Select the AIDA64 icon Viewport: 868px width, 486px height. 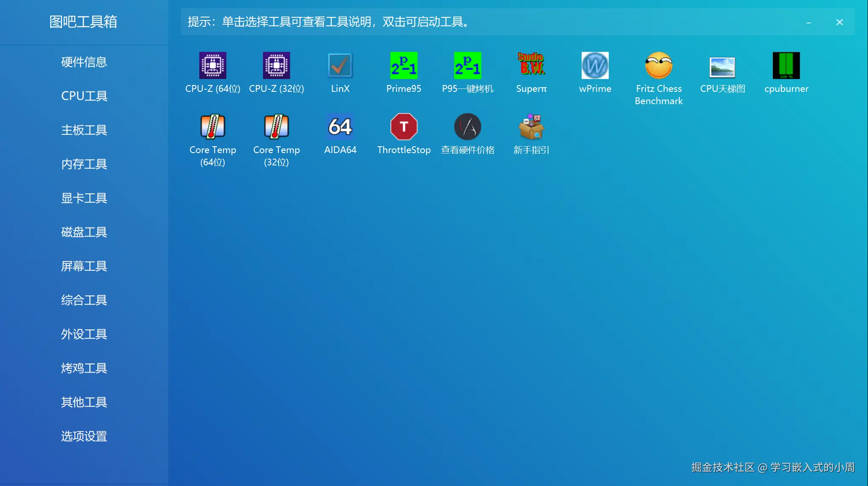pos(340,127)
